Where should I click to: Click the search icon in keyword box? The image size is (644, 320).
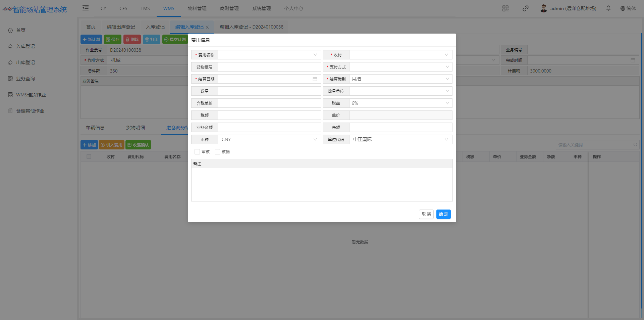pyautogui.click(x=635, y=145)
